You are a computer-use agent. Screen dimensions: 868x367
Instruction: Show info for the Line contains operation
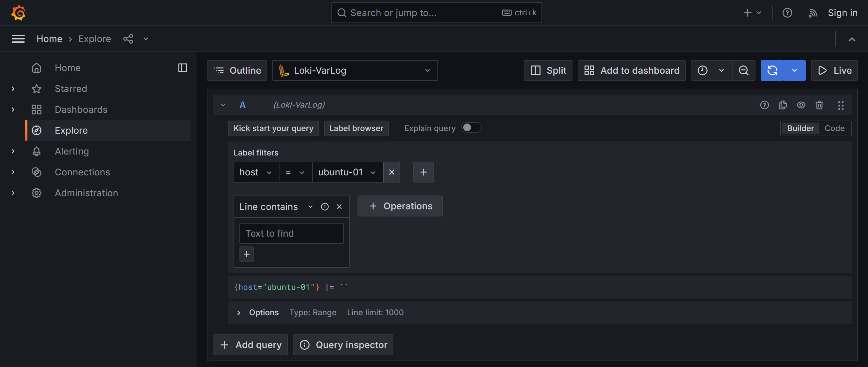(325, 206)
